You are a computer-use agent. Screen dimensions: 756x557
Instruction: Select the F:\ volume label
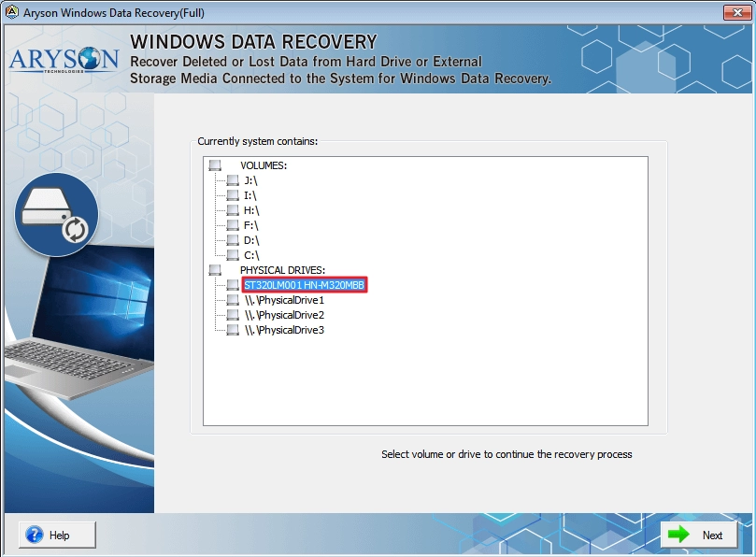[251, 225]
